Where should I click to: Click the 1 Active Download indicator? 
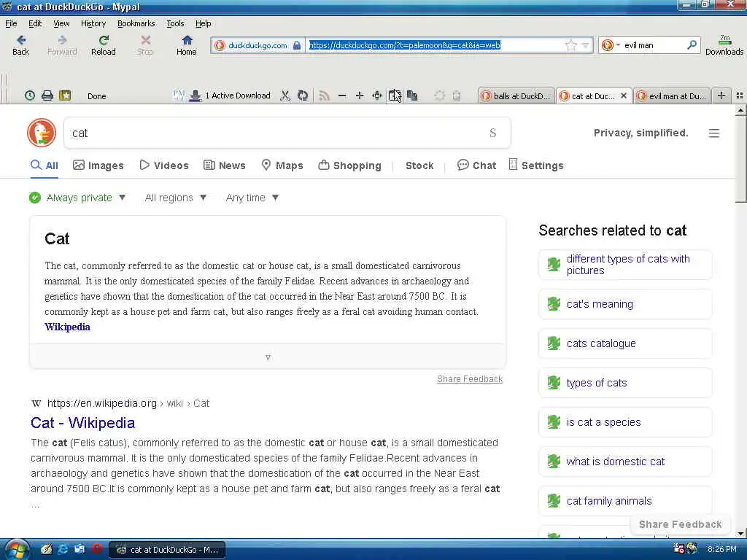[230, 96]
